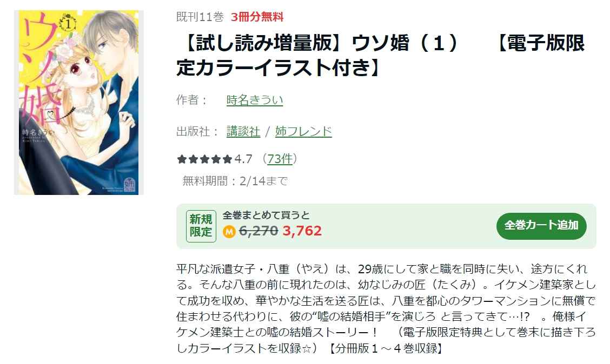Open the ウソ婚 volume 1 cover thumbnail
Viewport: 610px width, 364px height.
78,103
